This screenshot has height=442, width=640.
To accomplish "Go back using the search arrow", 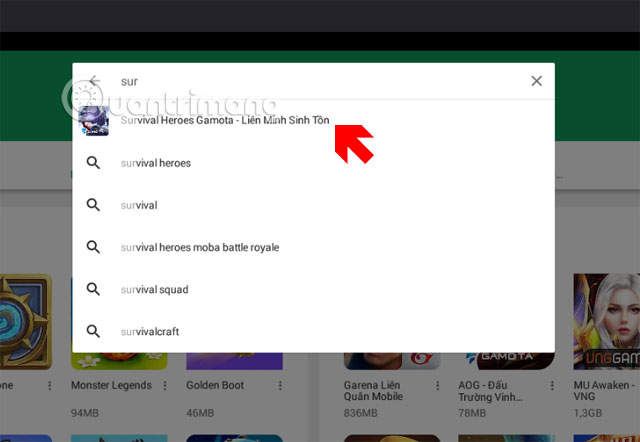I will point(95,81).
